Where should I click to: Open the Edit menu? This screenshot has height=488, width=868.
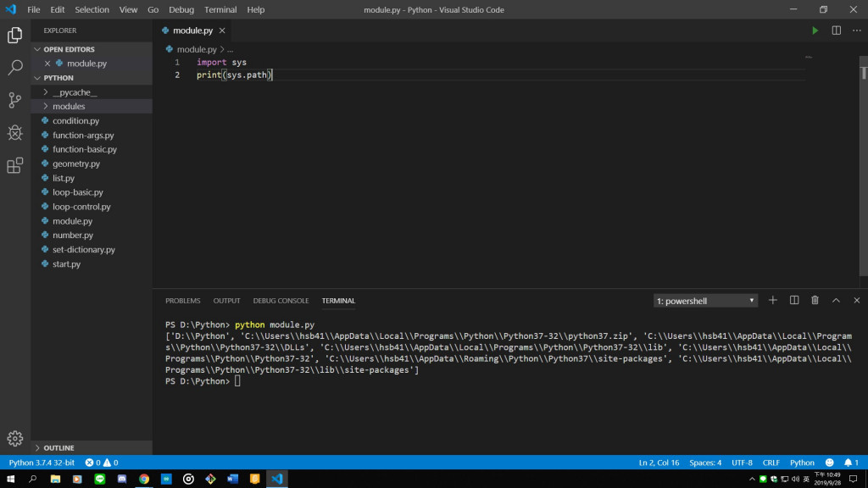coord(58,9)
